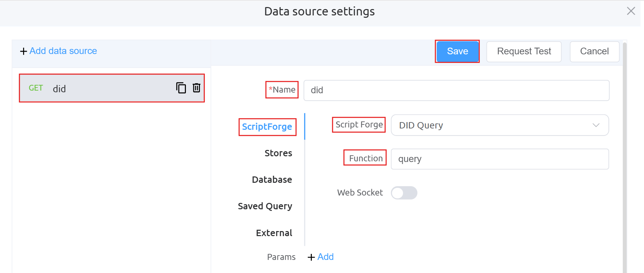The image size is (644, 273).
Task: Click the plus icon next to Params Add
Action: (311, 257)
